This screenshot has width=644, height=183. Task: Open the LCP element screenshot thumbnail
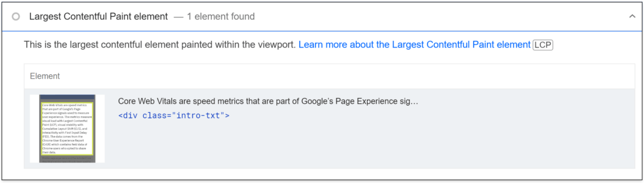(x=67, y=128)
